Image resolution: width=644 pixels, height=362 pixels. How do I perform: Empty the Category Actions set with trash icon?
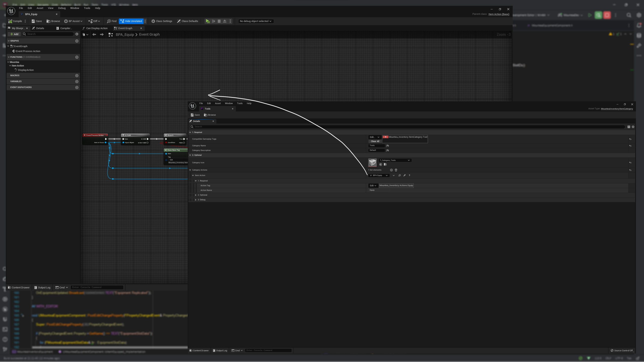click(x=396, y=170)
